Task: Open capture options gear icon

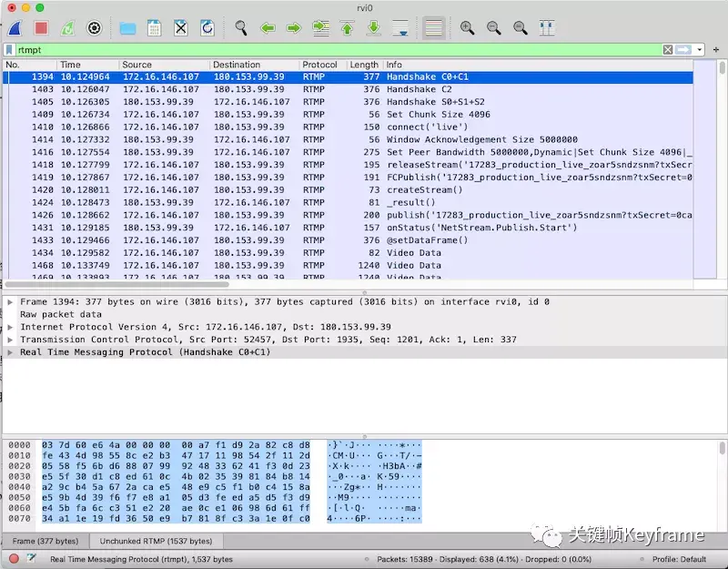Action: pos(95,28)
